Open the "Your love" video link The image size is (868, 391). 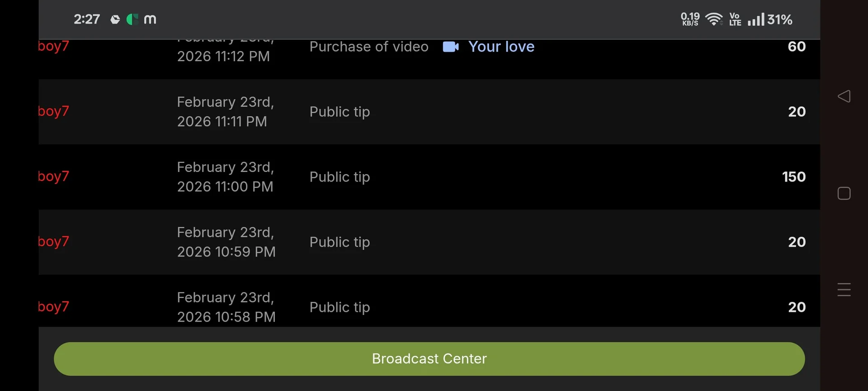click(501, 47)
